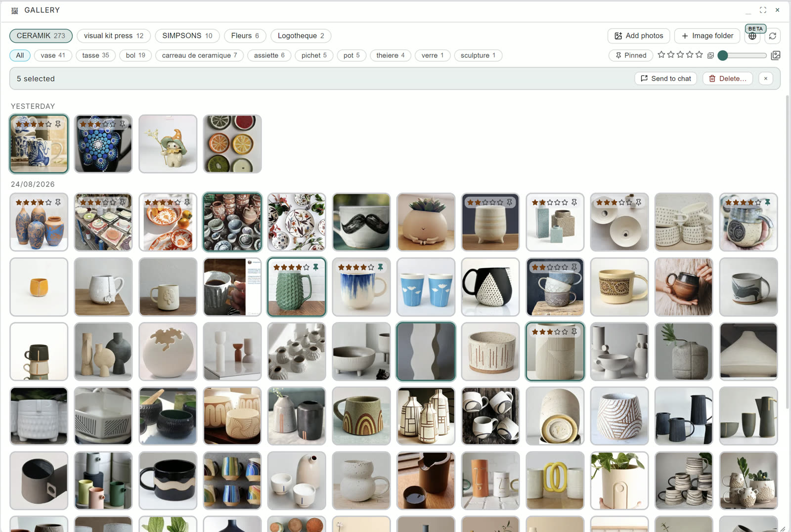Select the citrus slice coasters photo
The image size is (791, 532).
pyautogui.click(x=232, y=144)
